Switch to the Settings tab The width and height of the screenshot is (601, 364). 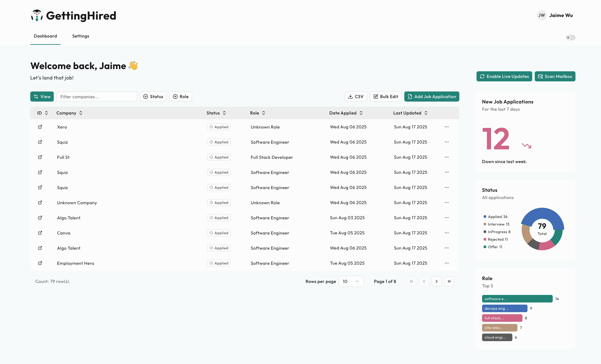(80, 36)
